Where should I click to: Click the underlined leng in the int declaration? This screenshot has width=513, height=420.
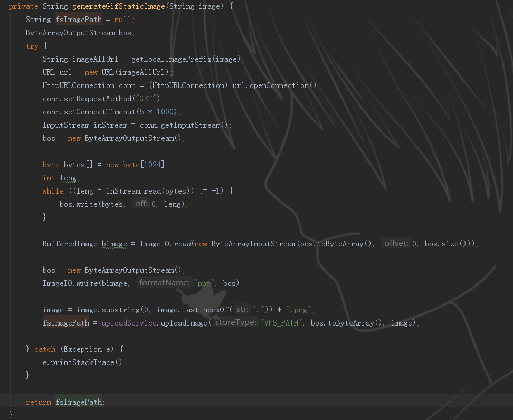[x=68, y=178]
